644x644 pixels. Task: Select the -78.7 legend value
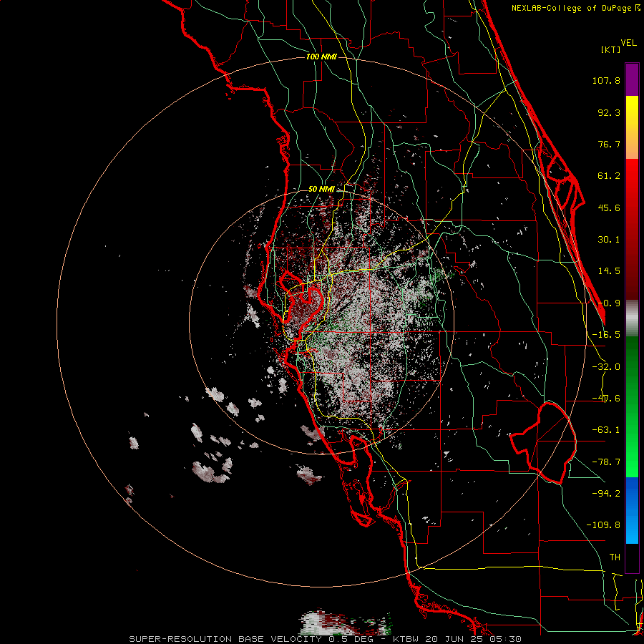tap(606, 462)
